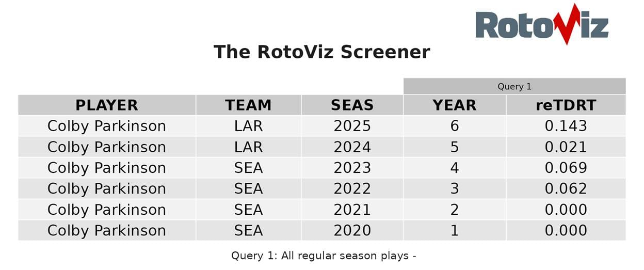Click The RotoViz Screener title

point(321,52)
